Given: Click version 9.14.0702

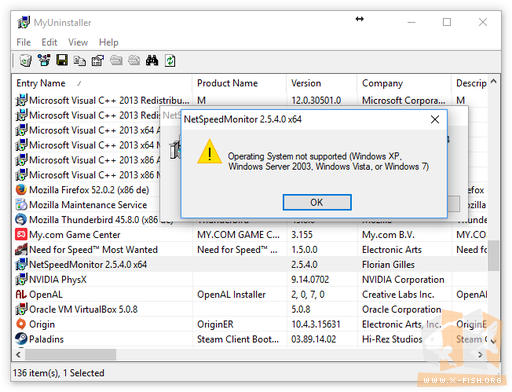Looking at the screenshot, I should (310, 279).
